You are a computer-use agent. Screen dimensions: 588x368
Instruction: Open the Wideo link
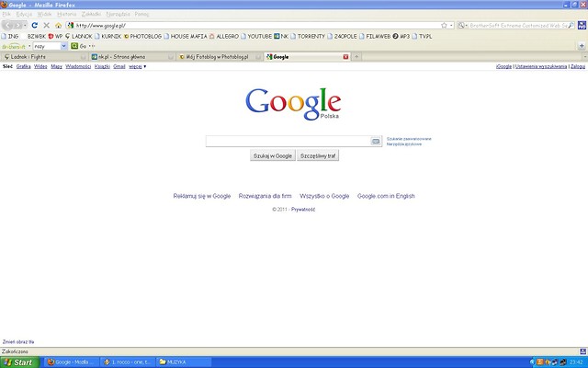40,66
